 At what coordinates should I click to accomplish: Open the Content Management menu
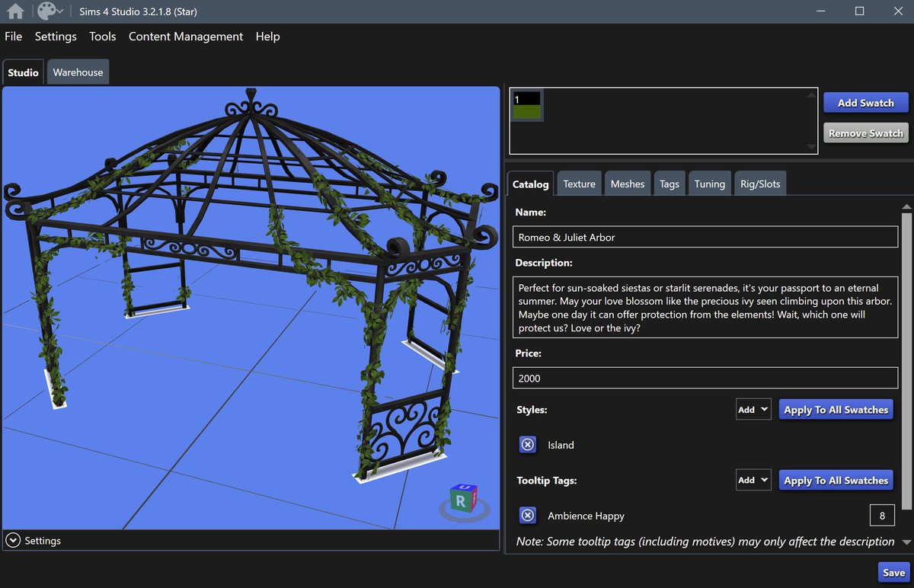(x=186, y=37)
